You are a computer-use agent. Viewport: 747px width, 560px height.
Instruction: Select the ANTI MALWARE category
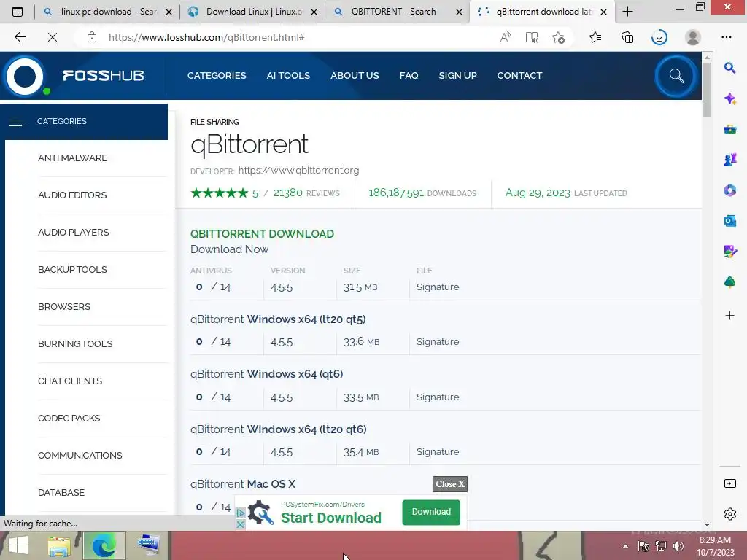[x=72, y=158]
